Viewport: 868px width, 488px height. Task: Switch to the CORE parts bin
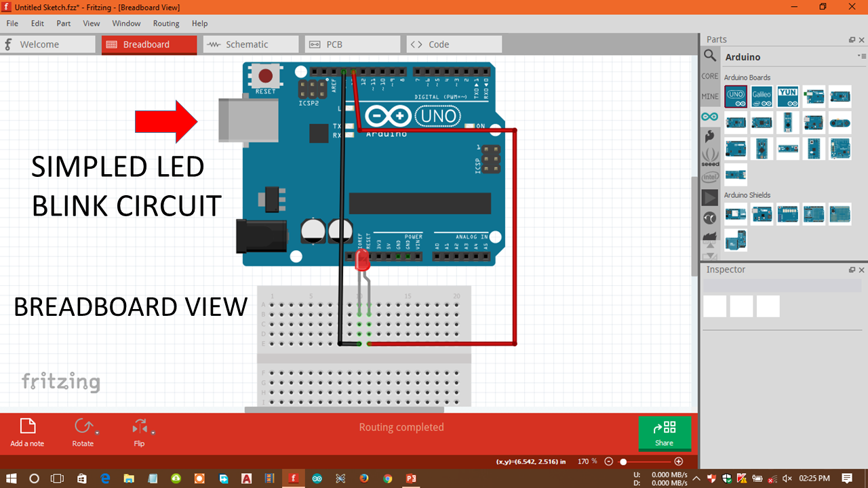point(710,76)
